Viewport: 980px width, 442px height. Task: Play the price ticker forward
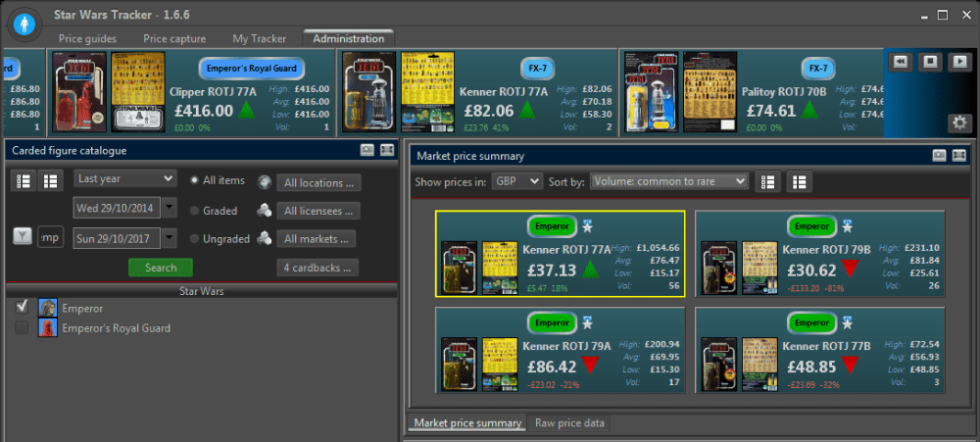pos(958,62)
